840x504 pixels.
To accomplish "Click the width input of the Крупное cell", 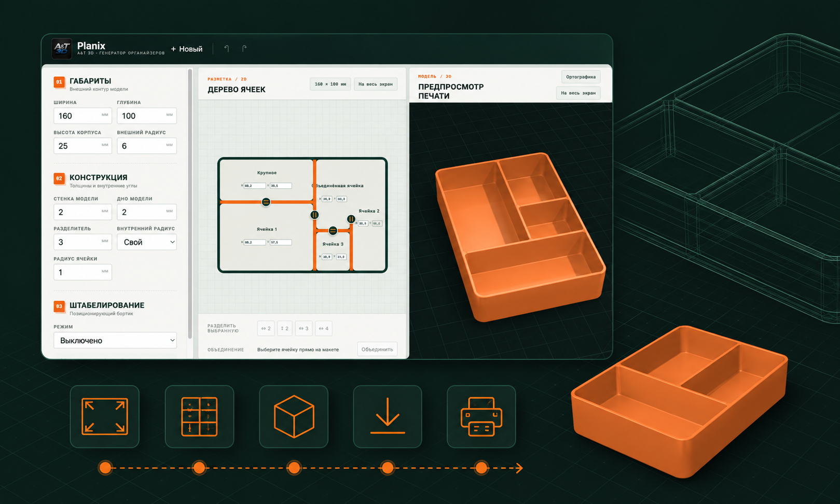I will point(255,186).
